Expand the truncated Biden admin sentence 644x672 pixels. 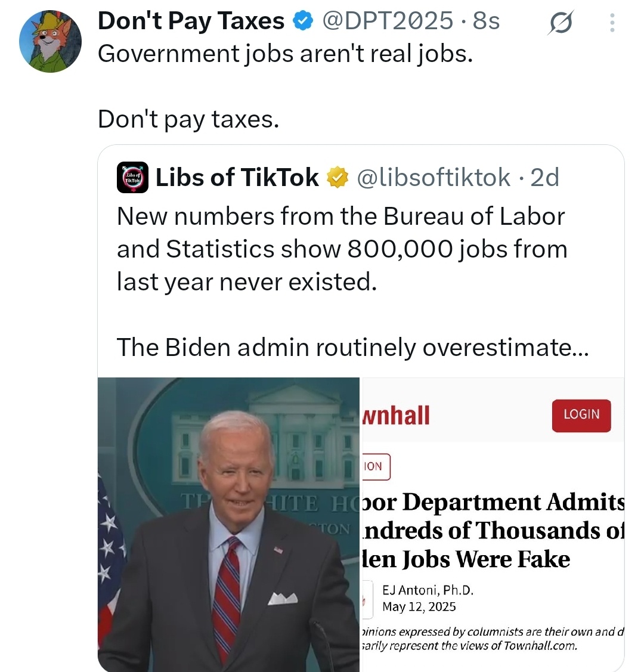(x=352, y=347)
